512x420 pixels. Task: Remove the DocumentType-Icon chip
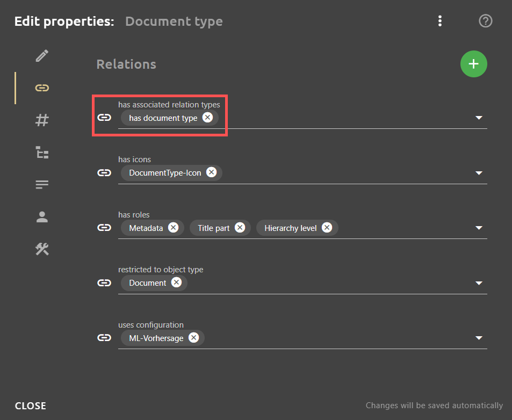(x=211, y=172)
